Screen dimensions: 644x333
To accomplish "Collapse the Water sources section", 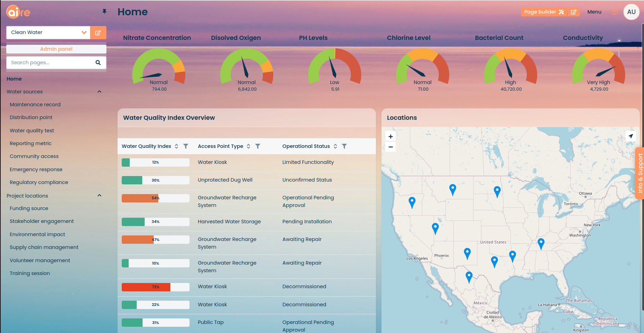I will point(99,92).
